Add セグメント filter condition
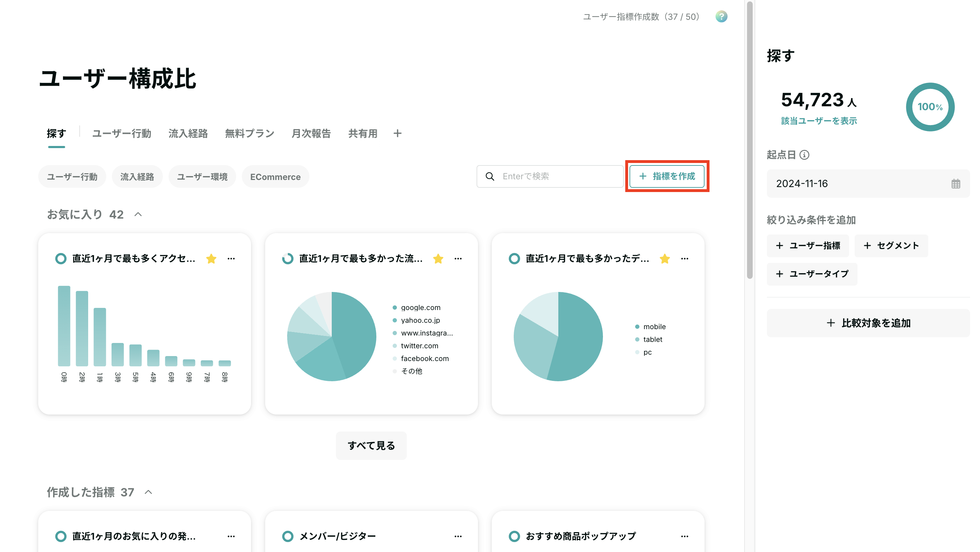980x552 pixels. click(x=891, y=246)
